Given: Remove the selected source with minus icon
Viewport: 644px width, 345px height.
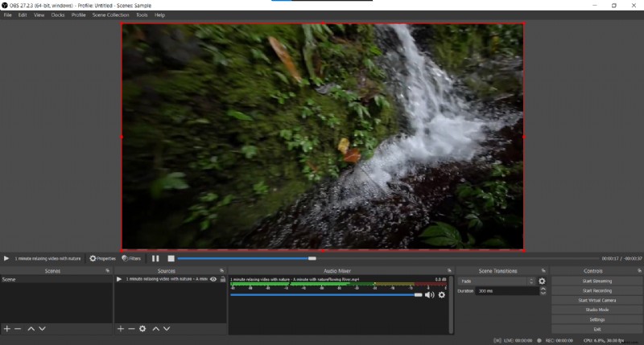Looking at the screenshot, I should [x=131, y=329].
